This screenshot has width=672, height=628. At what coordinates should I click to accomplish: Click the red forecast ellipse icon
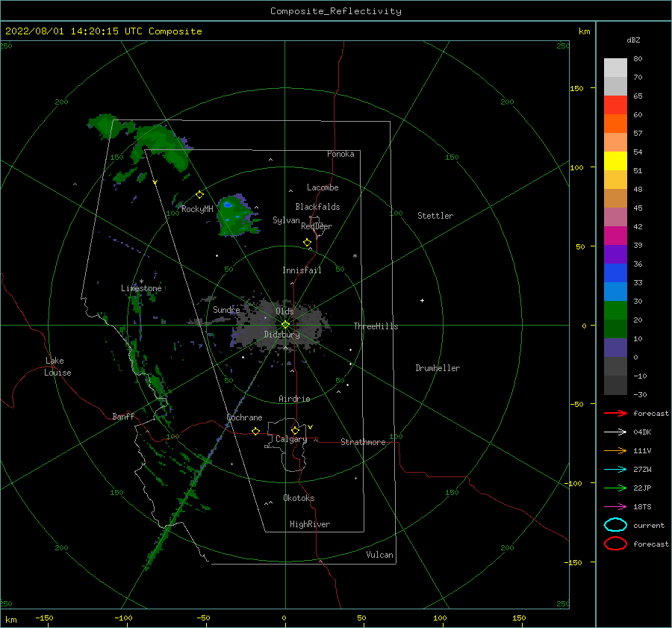[615, 544]
